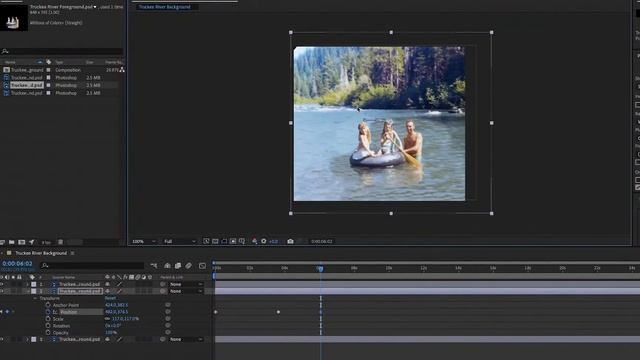This screenshot has width=640, height=360.
Task: Click the Rotation stopwatch icon
Action: pos(48,326)
